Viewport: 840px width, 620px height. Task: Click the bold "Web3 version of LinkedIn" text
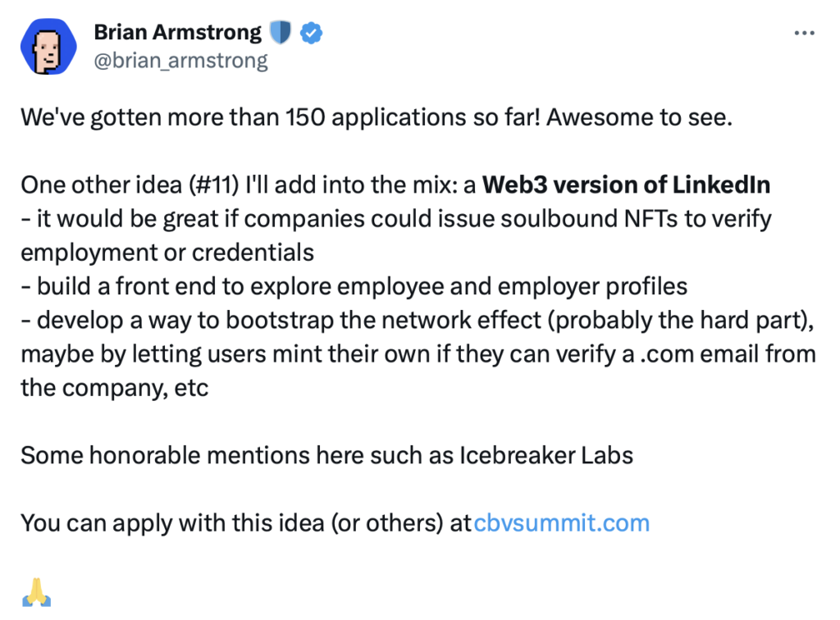pos(626,185)
